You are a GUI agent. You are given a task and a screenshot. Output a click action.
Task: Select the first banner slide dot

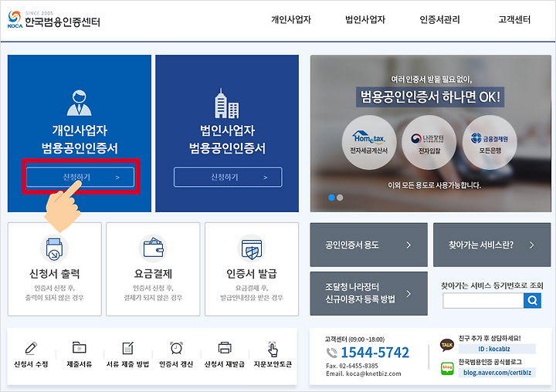(x=331, y=198)
